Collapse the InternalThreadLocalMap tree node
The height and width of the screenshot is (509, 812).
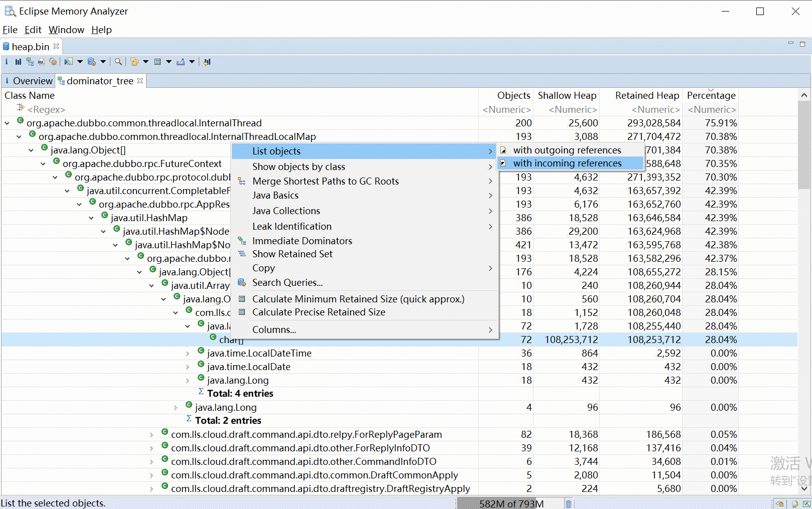pos(19,136)
